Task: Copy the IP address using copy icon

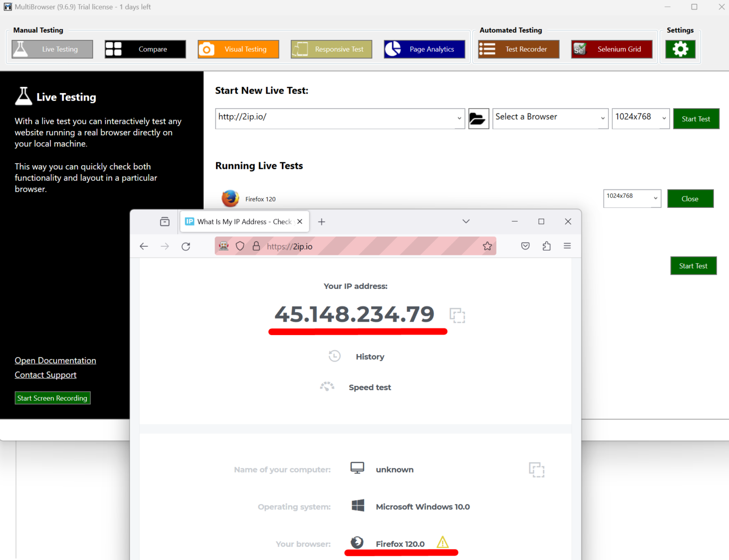Action: [x=457, y=315]
